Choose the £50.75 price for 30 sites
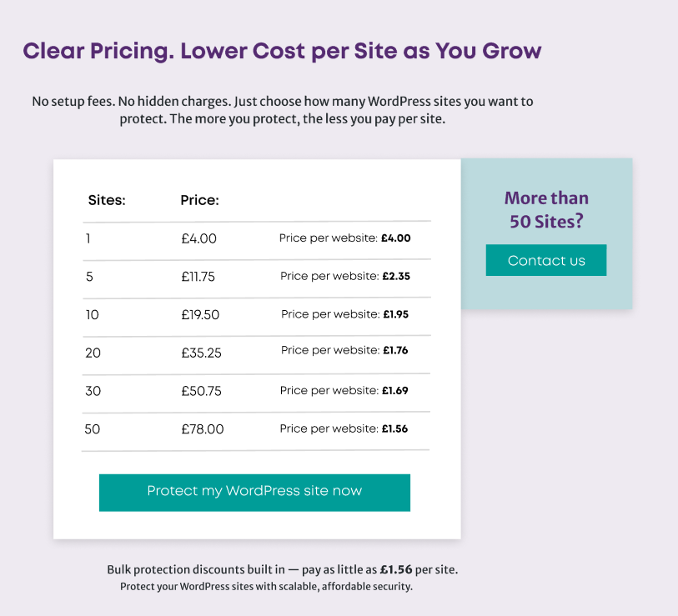Image resolution: width=678 pixels, height=616 pixels. (x=201, y=391)
